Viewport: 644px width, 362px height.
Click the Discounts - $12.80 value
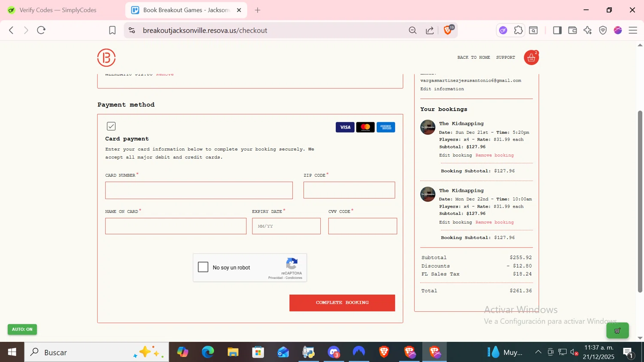[519, 266]
